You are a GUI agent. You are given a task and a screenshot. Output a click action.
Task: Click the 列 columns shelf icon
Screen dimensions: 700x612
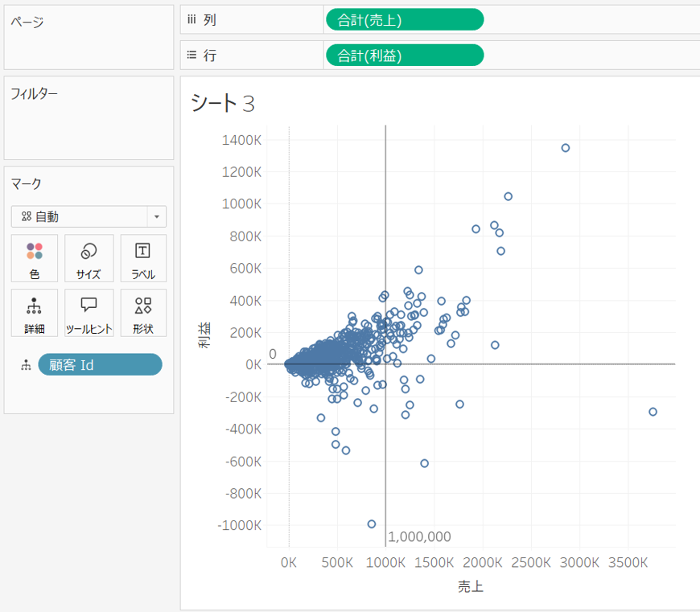point(191,19)
